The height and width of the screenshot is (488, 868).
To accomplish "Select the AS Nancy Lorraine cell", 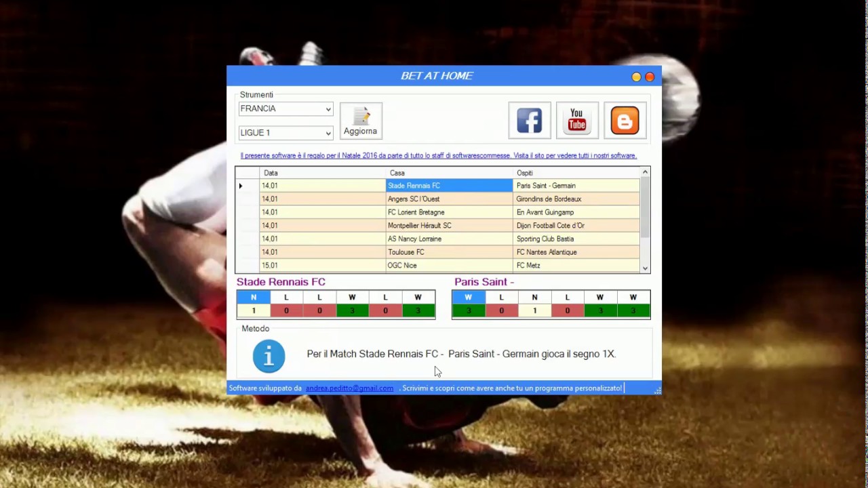I will coord(450,239).
